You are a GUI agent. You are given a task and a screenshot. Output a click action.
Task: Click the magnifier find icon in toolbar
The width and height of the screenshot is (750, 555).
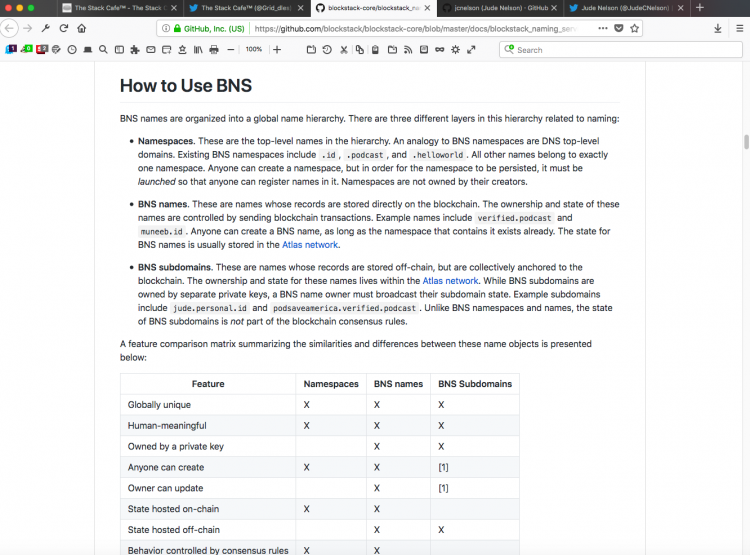[x=103, y=50]
